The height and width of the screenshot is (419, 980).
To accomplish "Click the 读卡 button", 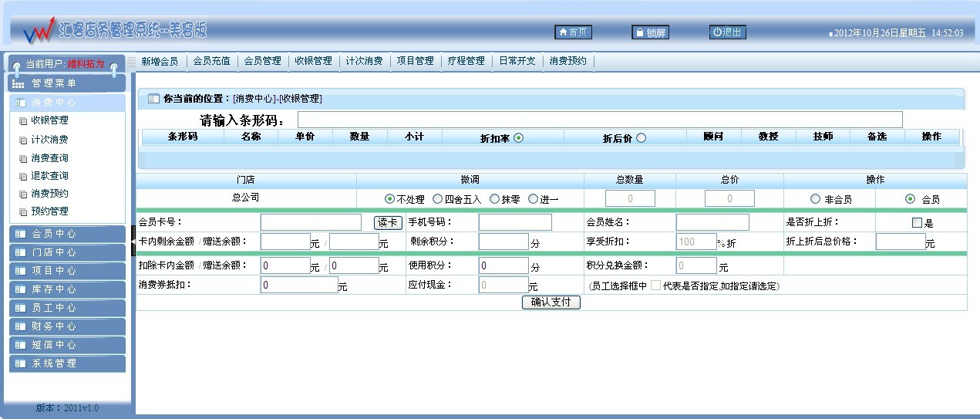I will tap(388, 222).
